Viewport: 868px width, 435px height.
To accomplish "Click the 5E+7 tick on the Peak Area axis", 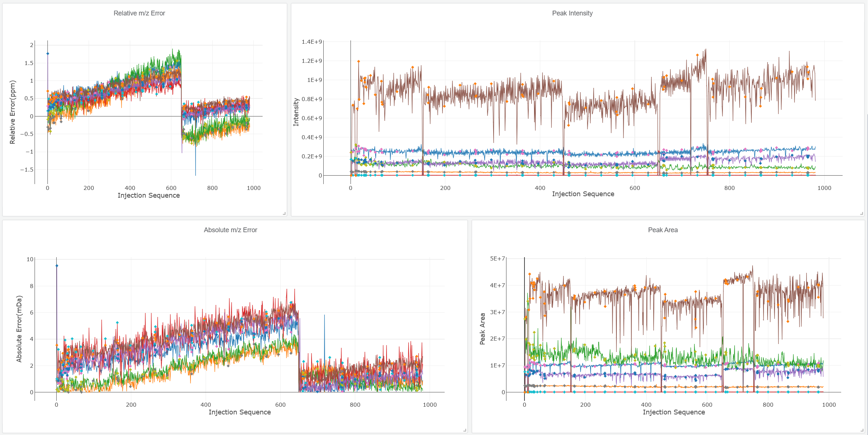I will coord(497,259).
